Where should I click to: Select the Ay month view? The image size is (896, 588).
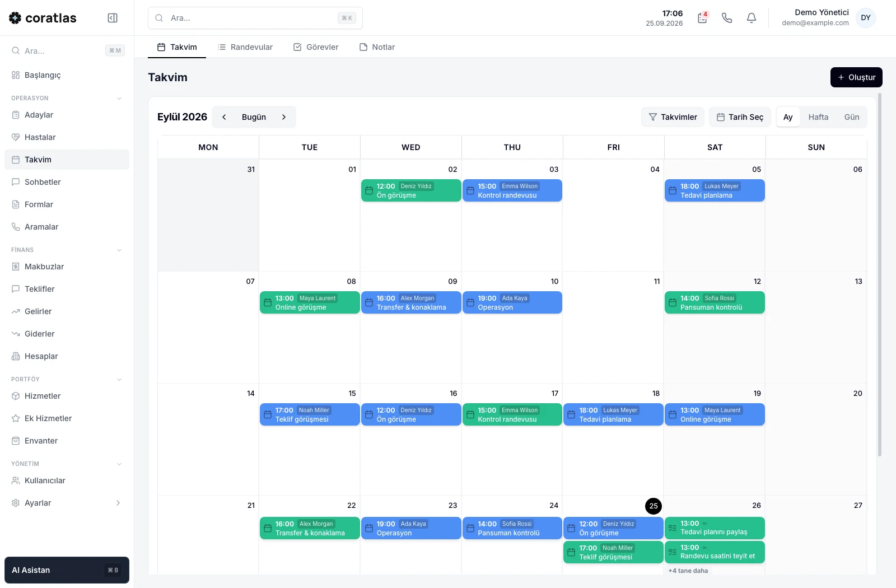pyautogui.click(x=788, y=117)
